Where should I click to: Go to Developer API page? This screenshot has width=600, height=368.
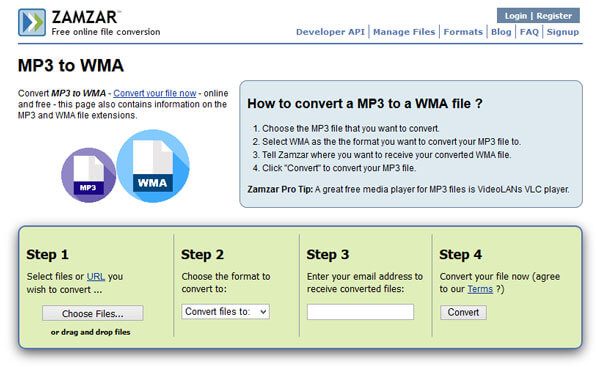click(330, 32)
